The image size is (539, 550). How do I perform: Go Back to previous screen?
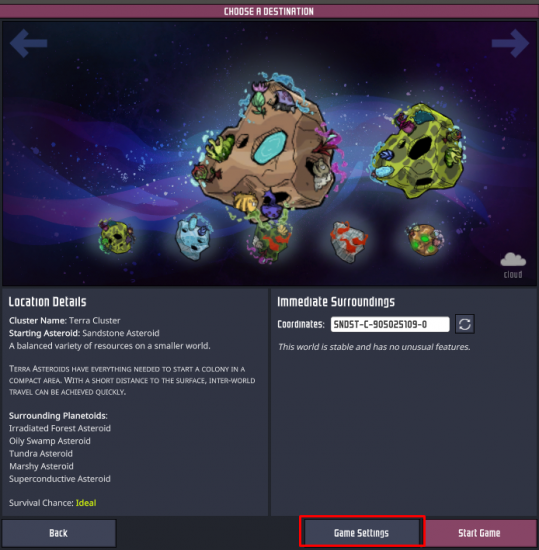(59, 533)
